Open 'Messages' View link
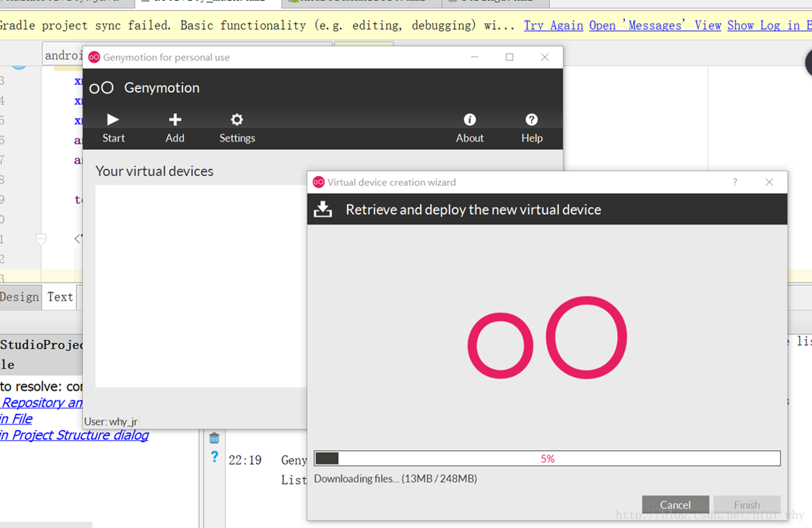Viewport: 812px width, 528px height. pyautogui.click(x=655, y=25)
